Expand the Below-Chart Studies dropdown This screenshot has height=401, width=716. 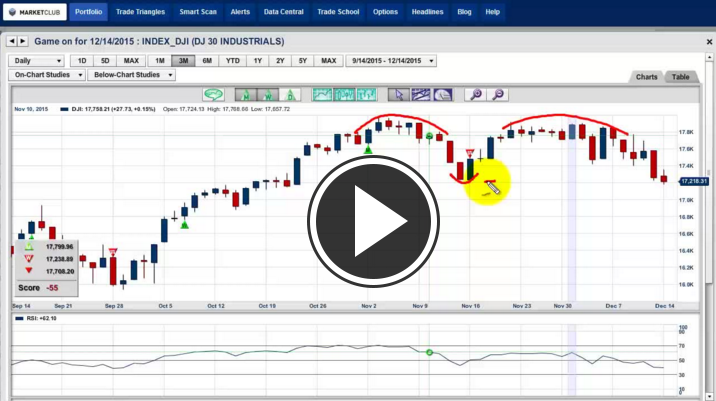pyautogui.click(x=132, y=75)
